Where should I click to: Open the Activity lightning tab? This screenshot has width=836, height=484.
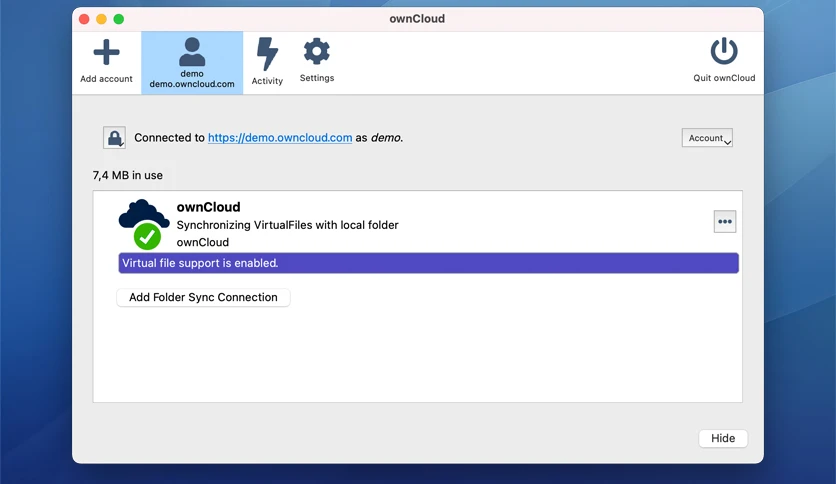267,62
